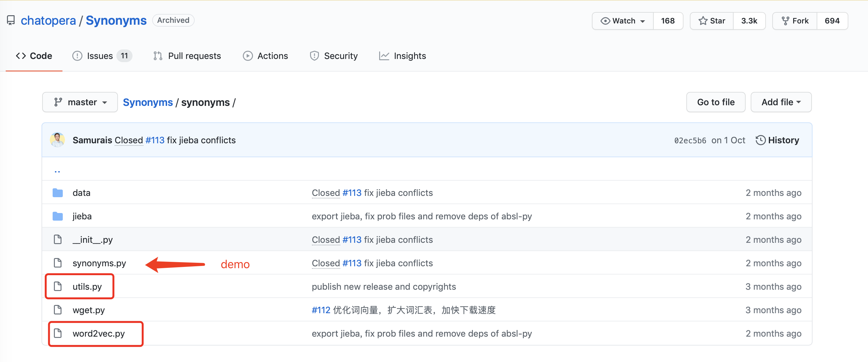Expand the Add file dropdown
868x362 pixels.
click(x=781, y=102)
